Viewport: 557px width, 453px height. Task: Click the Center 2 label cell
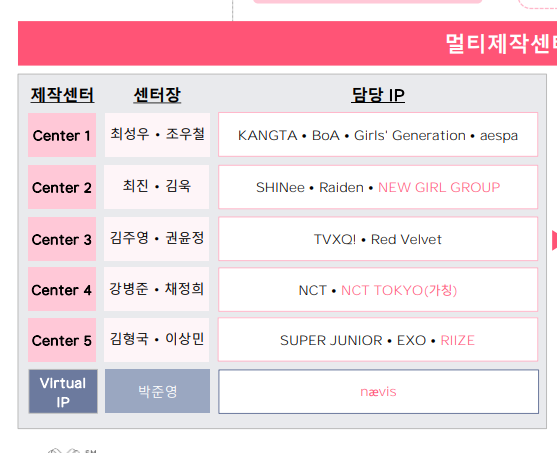(x=62, y=187)
